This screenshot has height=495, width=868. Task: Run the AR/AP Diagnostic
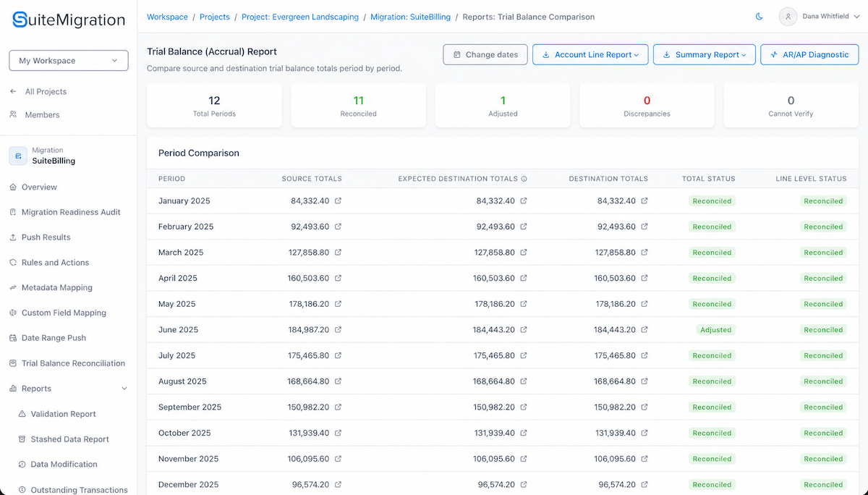coord(809,55)
